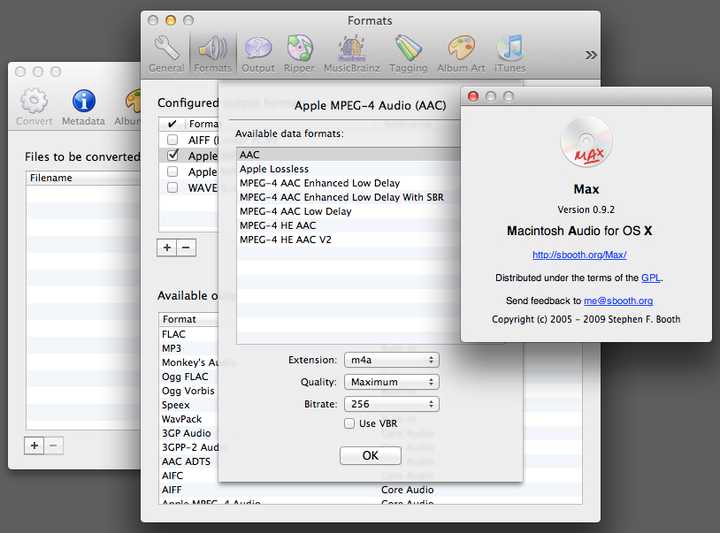Email feedback to me@sbooth.org link
Viewport: 720px width, 533px height.
pos(618,301)
